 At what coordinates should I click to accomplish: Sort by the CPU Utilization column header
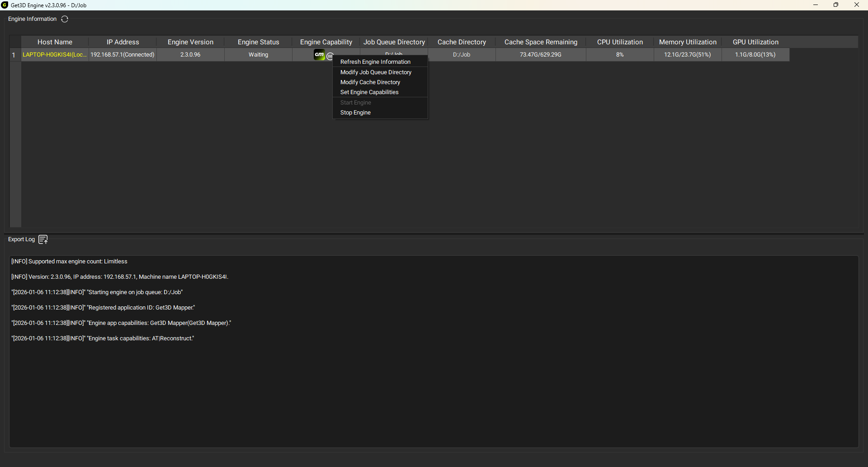point(620,42)
